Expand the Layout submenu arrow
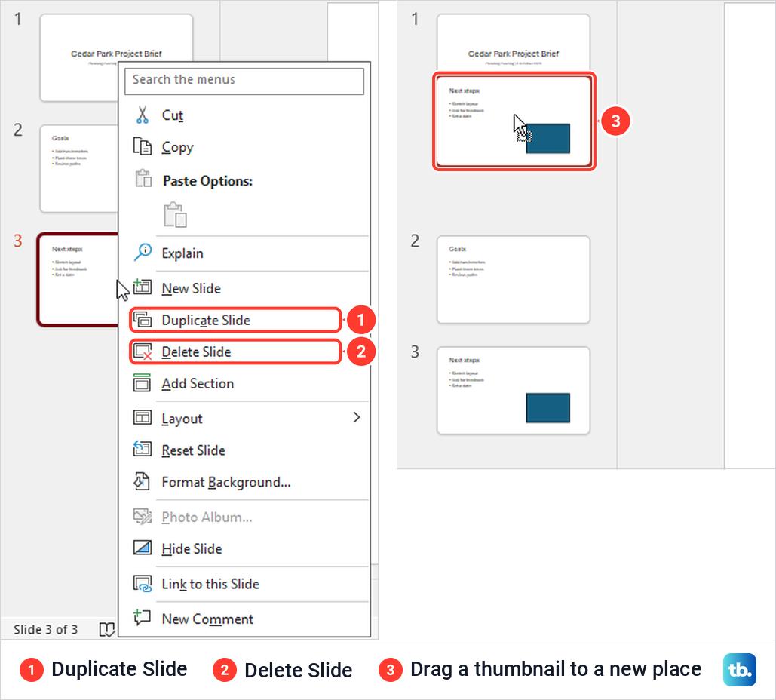 pos(356,417)
